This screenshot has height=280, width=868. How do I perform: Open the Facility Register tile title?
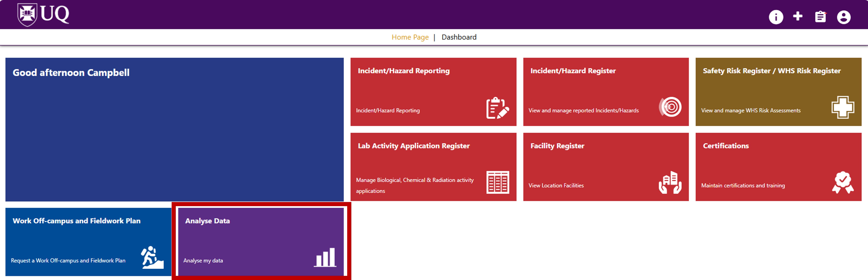(557, 146)
